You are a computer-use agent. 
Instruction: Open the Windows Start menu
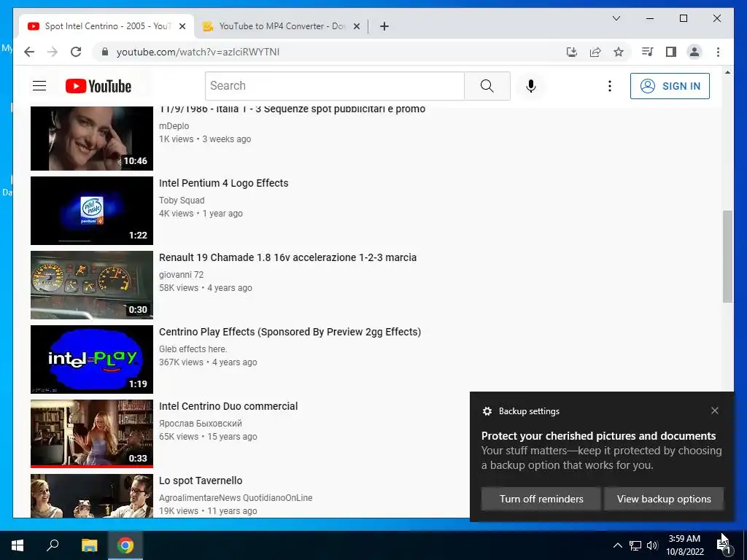(18, 545)
